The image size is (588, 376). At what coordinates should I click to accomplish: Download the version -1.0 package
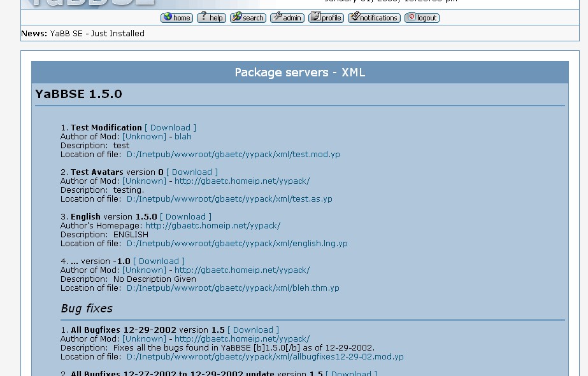pyautogui.click(x=159, y=261)
